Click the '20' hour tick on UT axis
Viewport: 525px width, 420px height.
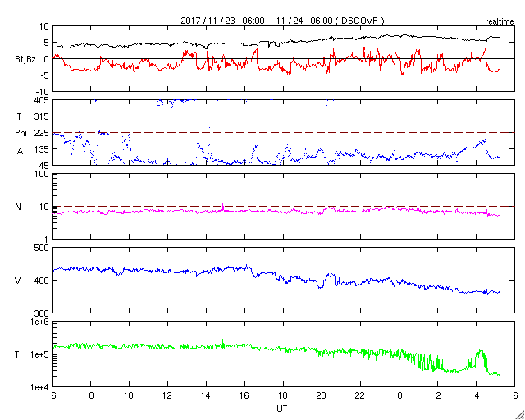pos(322,395)
